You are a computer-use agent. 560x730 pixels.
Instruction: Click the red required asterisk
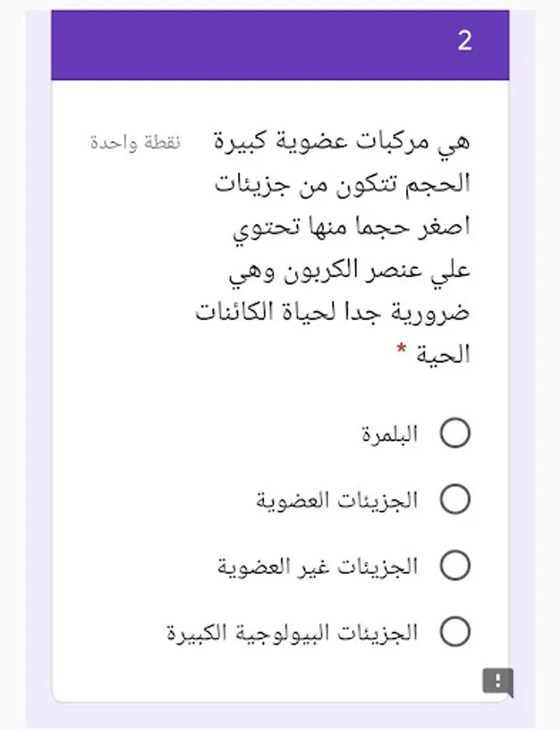401,349
